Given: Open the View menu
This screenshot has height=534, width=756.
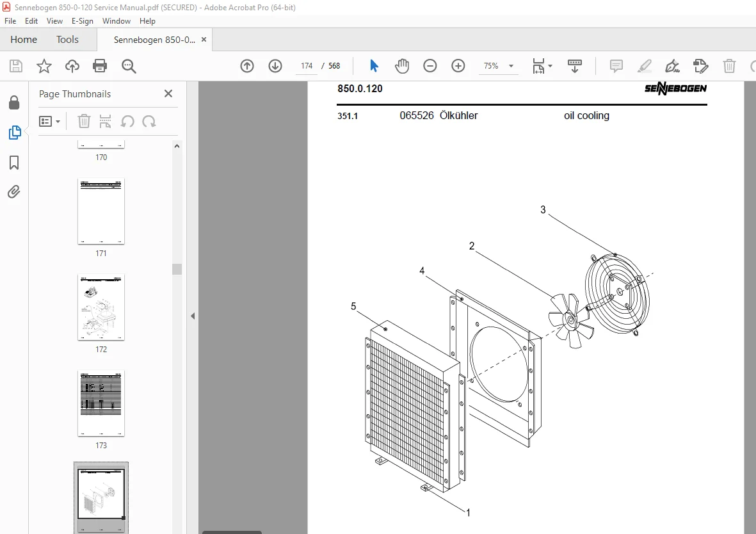Looking at the screenshot, I should point(54,21).
